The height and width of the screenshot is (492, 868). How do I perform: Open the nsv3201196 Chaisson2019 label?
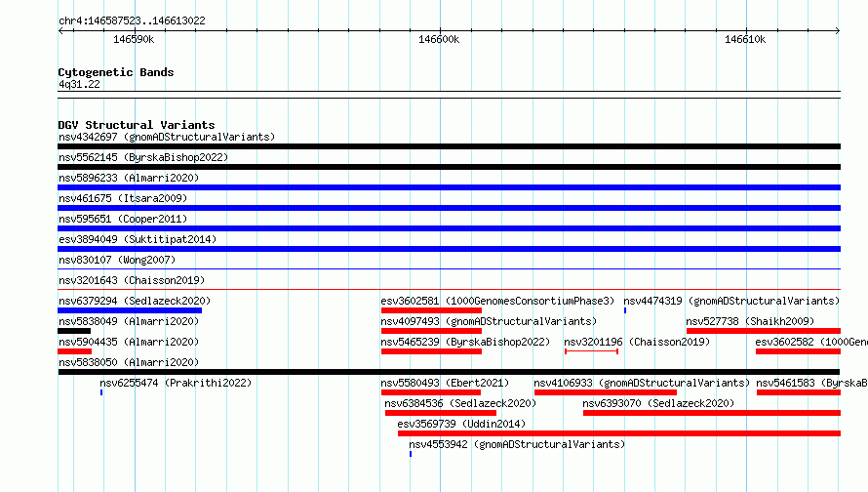[637, 342]
